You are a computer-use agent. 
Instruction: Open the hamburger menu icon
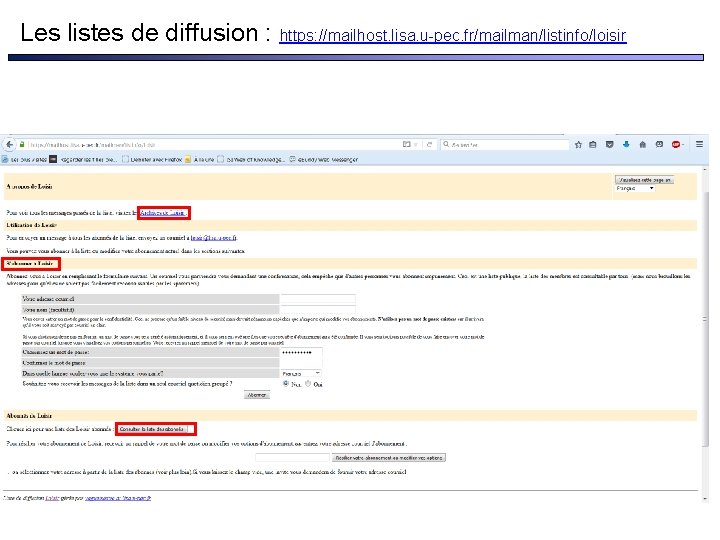tap(699, 144)
